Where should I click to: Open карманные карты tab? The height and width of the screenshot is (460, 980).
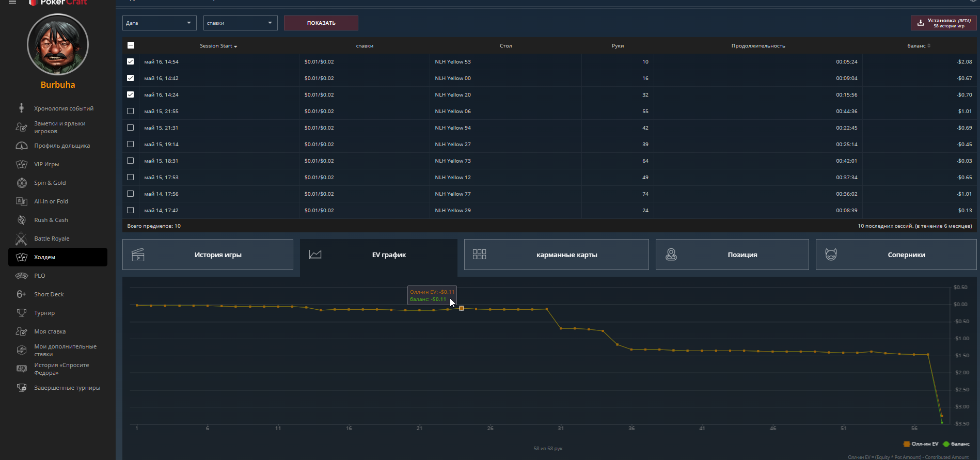coord(556,255)
